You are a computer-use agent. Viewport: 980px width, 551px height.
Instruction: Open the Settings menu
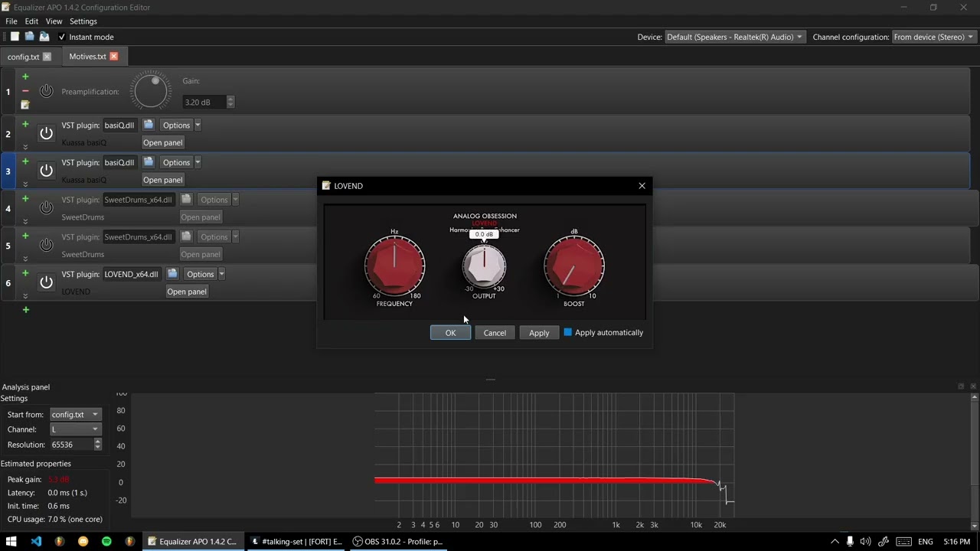click(83, 21)
